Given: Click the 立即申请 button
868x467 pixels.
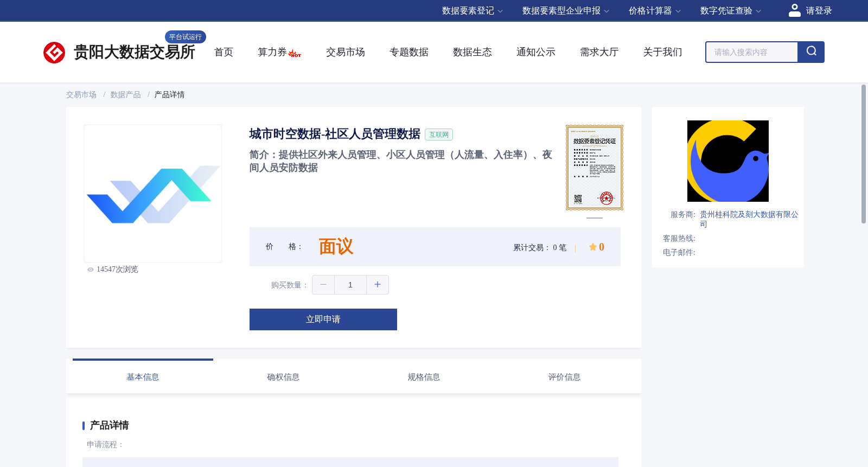Looking at the screenshot, I should [323, 319].
